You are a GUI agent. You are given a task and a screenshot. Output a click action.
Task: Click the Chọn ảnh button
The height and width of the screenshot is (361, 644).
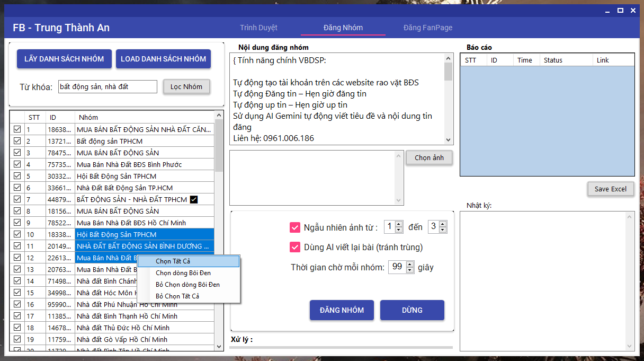[x=429, y=158]
